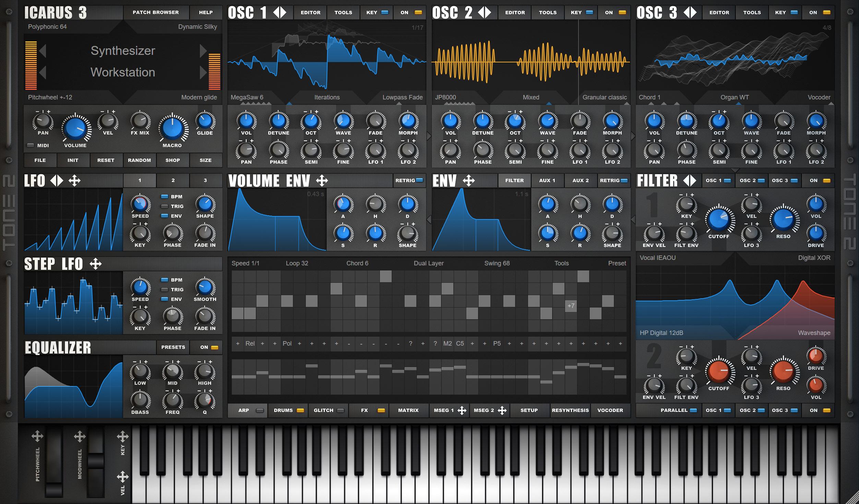
Task: Toggle Volume Env RETRIG
Action: [x=409, y=180]
